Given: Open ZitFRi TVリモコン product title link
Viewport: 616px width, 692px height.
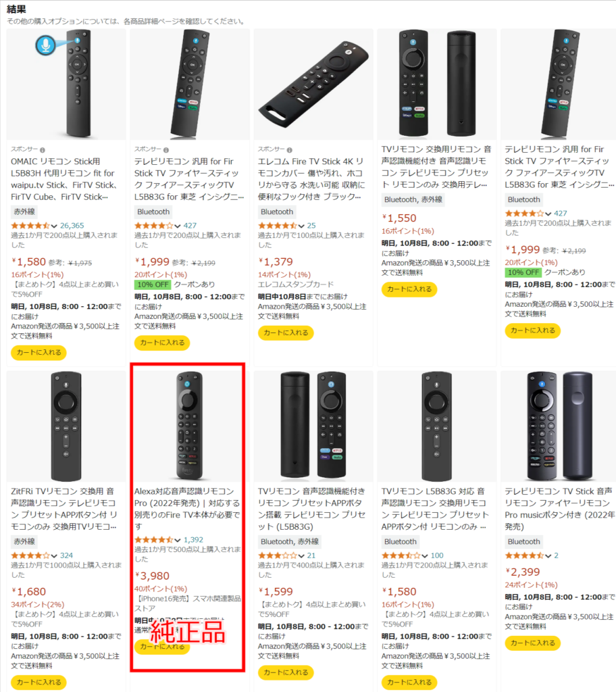Looking at the screenshot, I should (x=64, y=509).
